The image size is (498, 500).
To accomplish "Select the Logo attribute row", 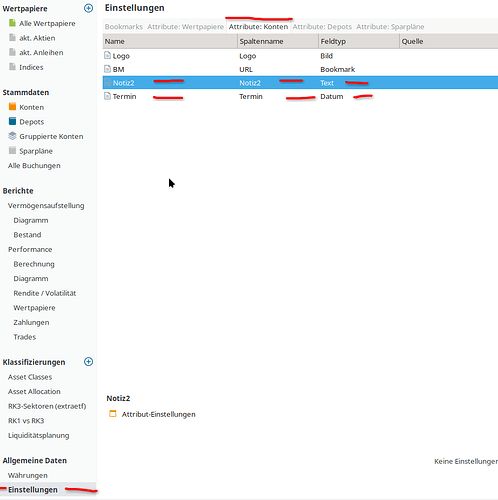I will (300, 56).
